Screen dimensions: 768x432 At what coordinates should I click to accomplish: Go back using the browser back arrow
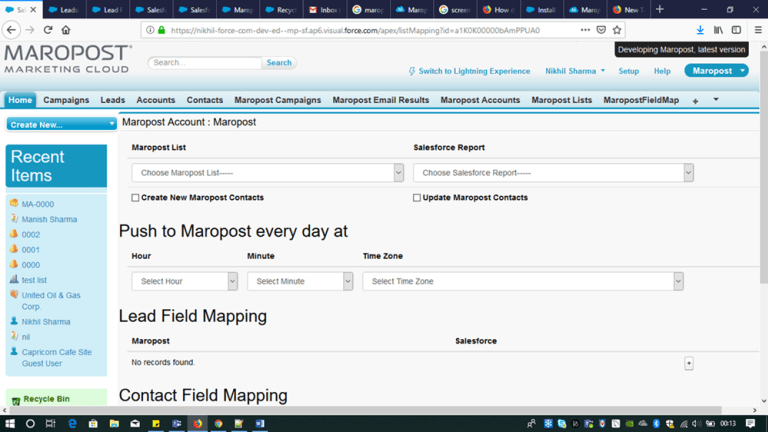[x=11, y=30]
